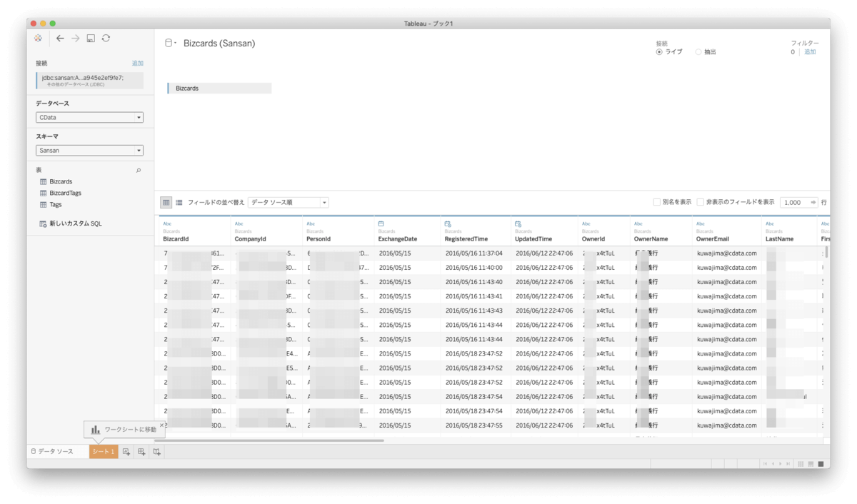This screenshot has width=857, height=504.
Task: Close the ワークシートに移動 tooltip
Action: pos(162,425)
